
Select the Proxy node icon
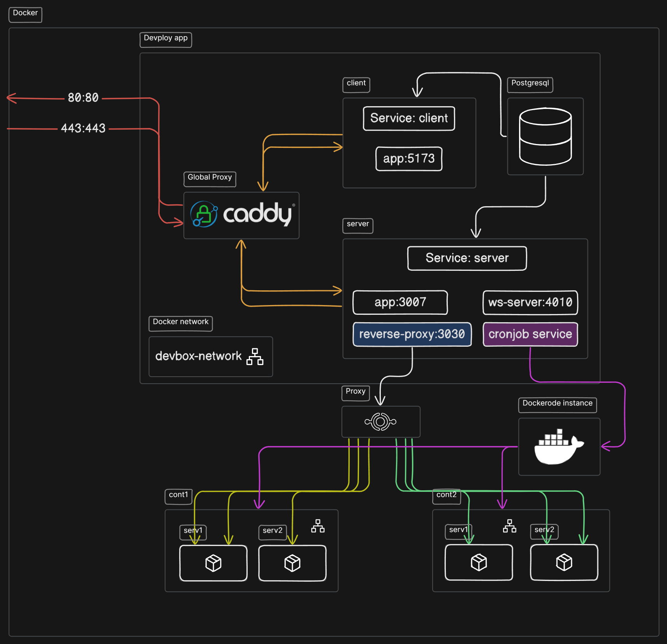pos(380,421)
